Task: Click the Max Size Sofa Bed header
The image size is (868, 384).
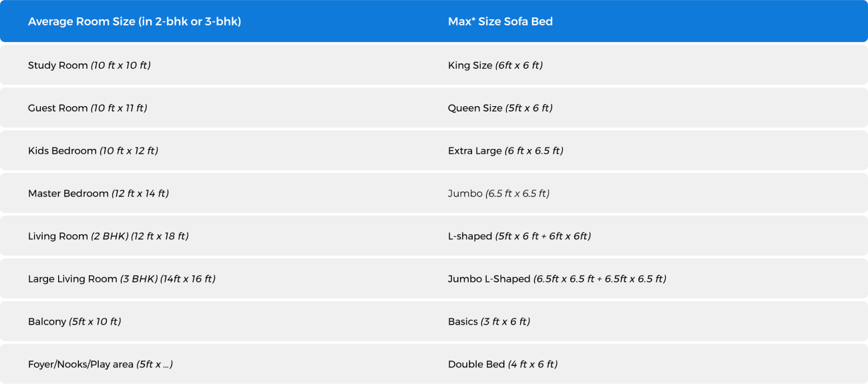Action: tap(500, 21)
